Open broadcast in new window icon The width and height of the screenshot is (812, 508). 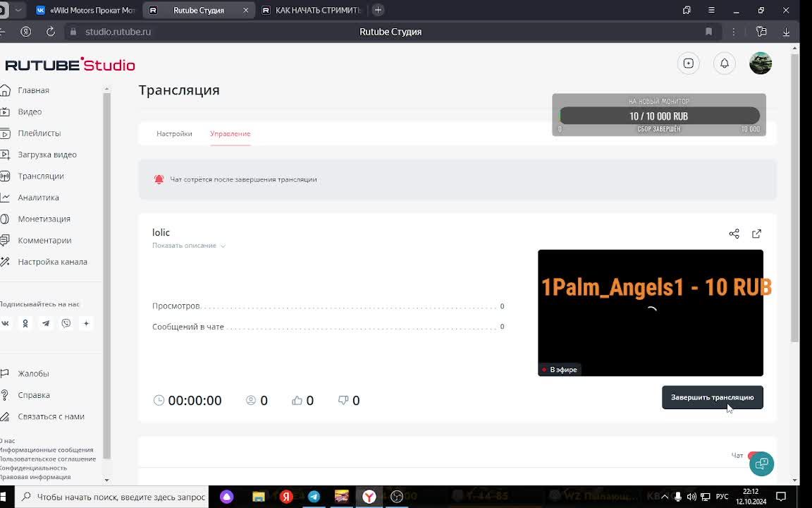756,234
